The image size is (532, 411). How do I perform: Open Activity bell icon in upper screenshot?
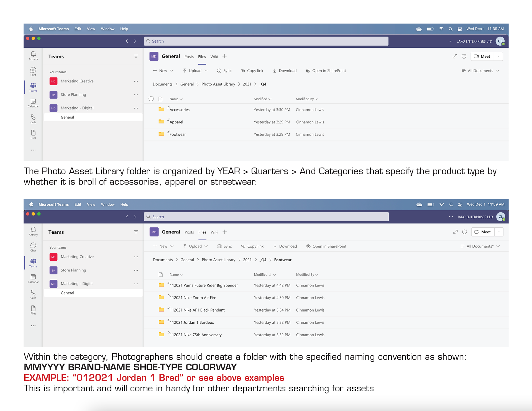(33, 55)
